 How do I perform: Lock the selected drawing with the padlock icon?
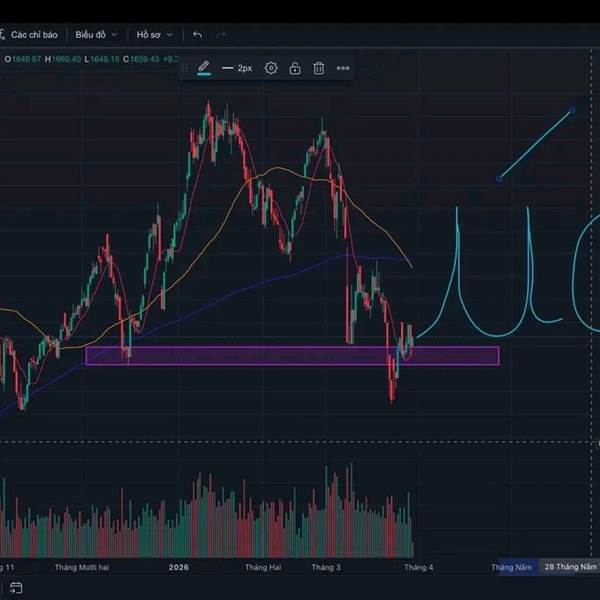[295, 68]
